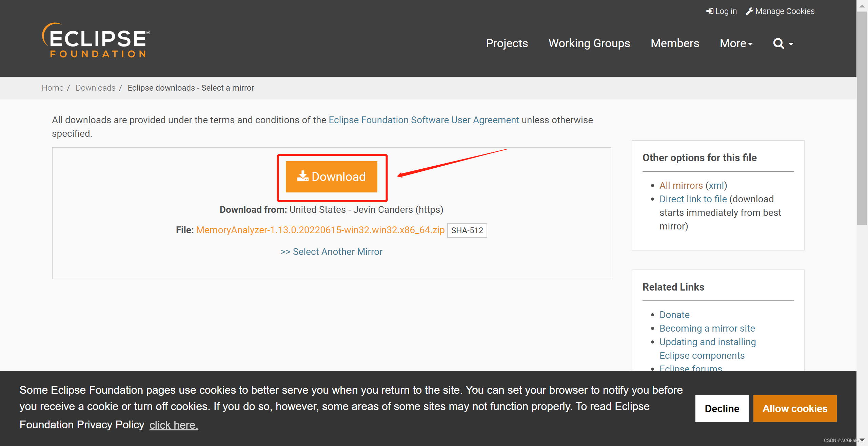868x446 pixels.
Task: Click the Allow cookies button
Action: 795,409
